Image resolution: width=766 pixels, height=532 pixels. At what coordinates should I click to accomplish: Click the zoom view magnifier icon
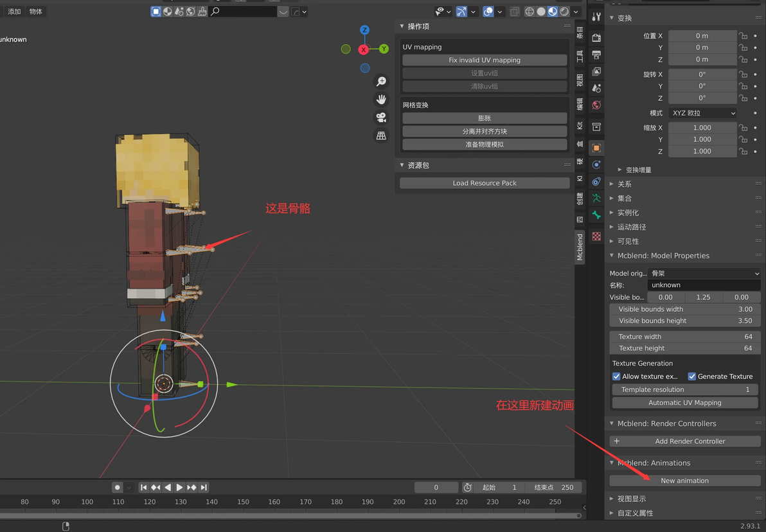click(381, 82)
